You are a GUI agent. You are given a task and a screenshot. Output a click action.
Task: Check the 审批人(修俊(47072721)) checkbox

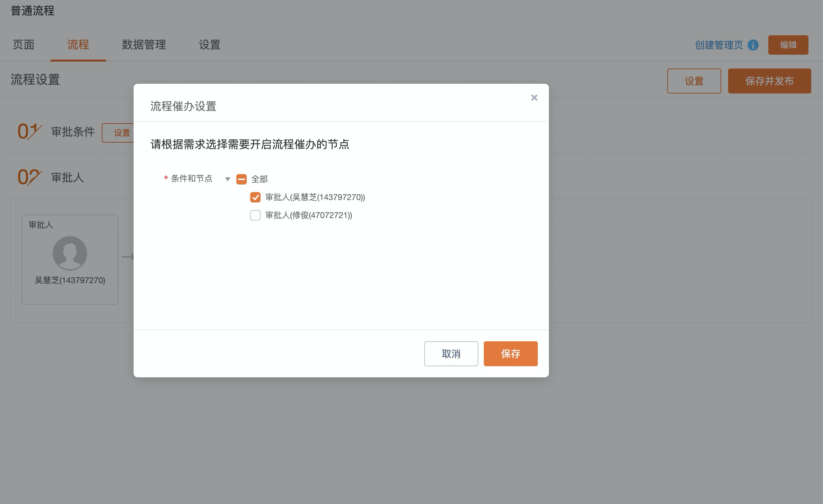(255, 215)
